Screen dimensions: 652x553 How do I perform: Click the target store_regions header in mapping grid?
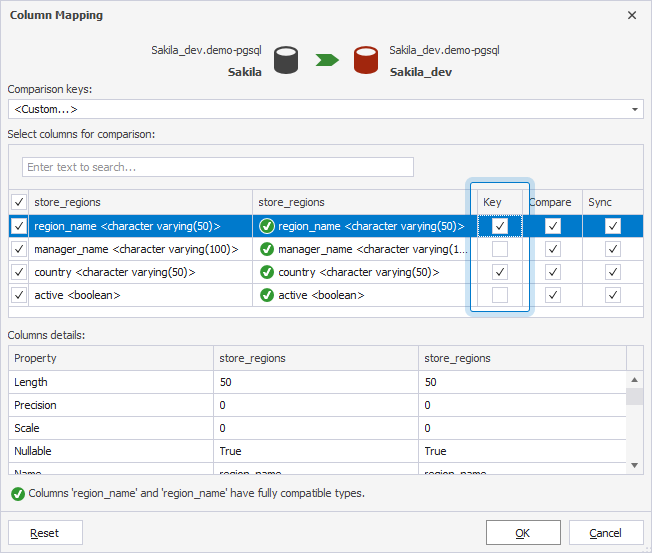[365, 202]
